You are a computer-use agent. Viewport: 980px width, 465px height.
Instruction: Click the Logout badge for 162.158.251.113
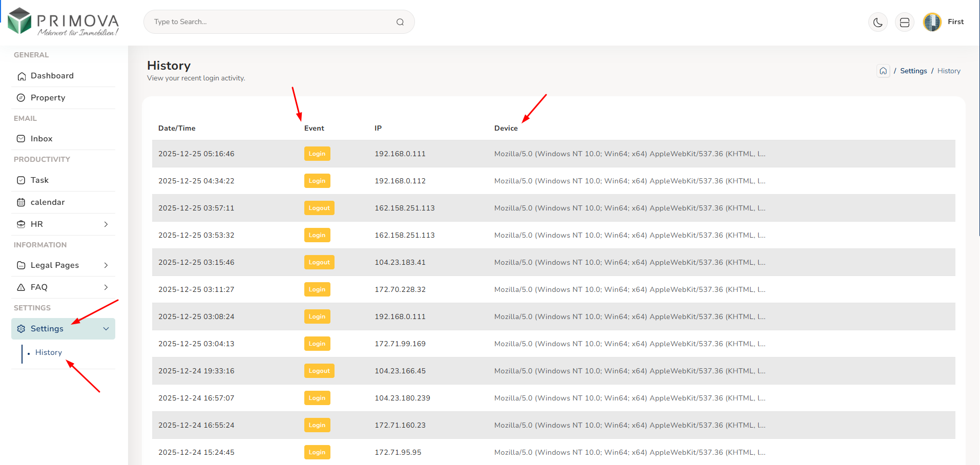click(x=319, y=208)
